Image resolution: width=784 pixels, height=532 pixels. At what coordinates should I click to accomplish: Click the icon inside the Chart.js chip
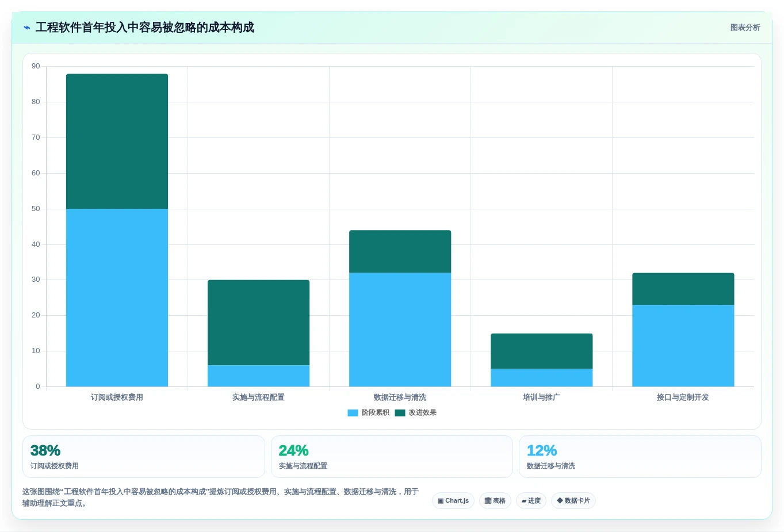pyautogui.click(x=441, y=501)
